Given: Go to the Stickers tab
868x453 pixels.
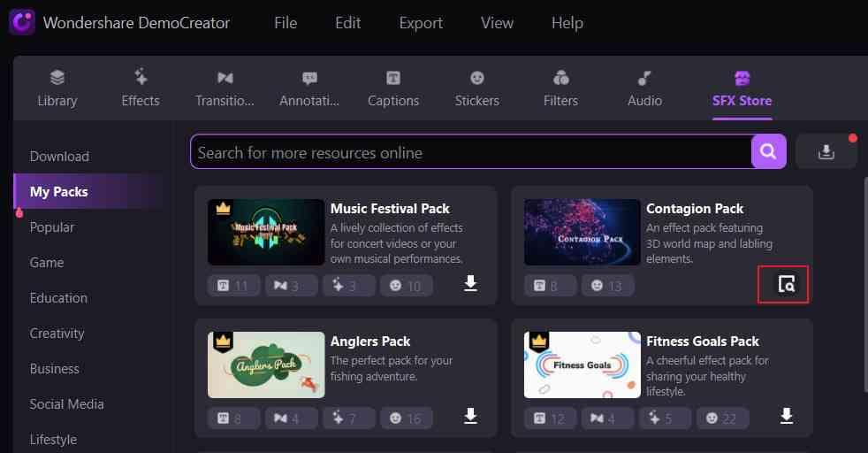Looking at the screenshot, I should click(x=477, y=88).
